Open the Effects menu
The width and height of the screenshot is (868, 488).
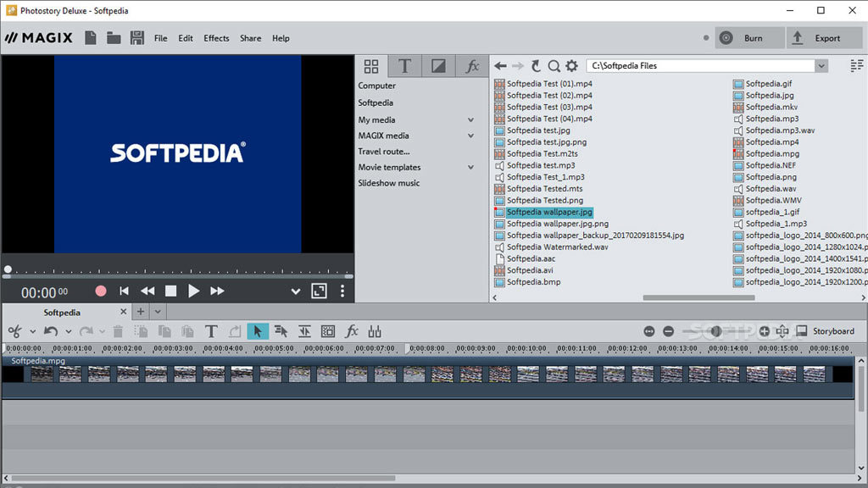coord(216,38)
